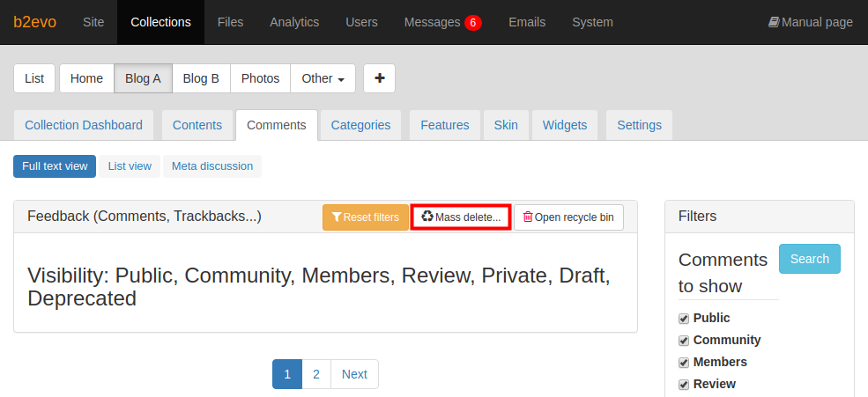Go to the Files menu
This screenshot has height=397, width=868.
(x=230, y=22)
